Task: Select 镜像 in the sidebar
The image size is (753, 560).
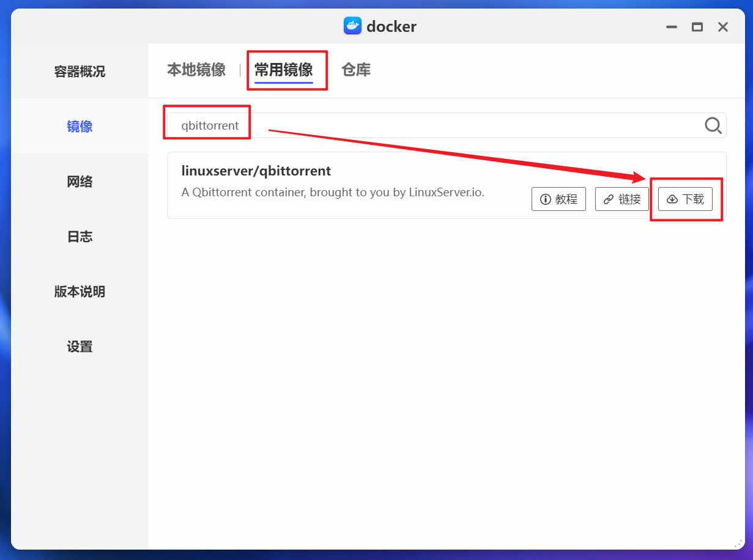Action: (80, 127)
